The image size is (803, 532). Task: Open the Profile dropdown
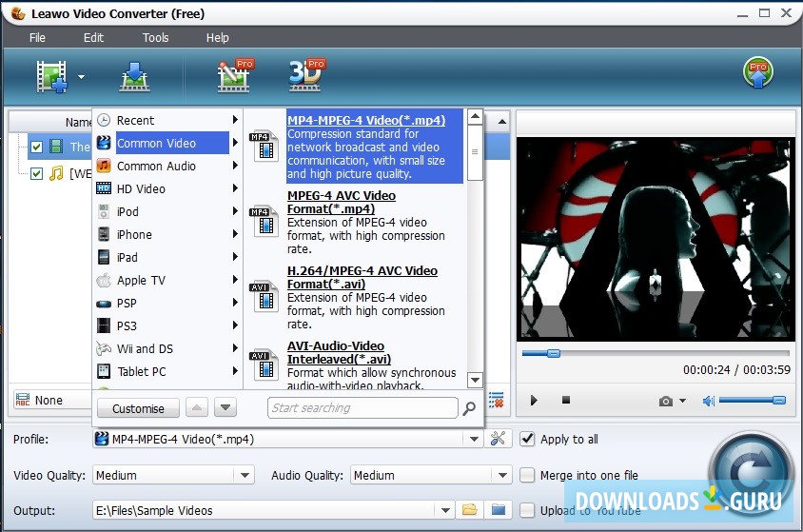point(474,440)
